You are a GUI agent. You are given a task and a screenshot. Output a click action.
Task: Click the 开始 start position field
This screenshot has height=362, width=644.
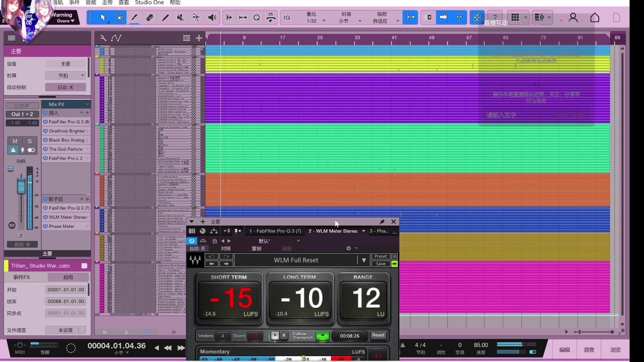pos(66,290)
